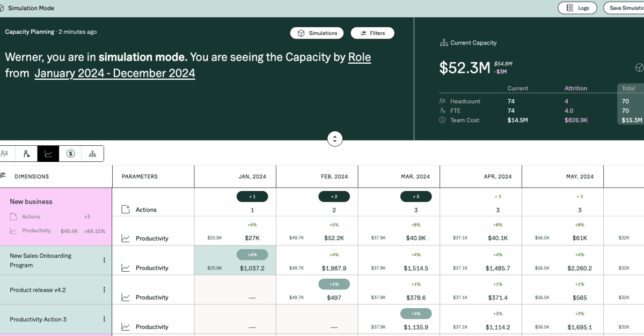Open the Simulations menu

(317, 33)
